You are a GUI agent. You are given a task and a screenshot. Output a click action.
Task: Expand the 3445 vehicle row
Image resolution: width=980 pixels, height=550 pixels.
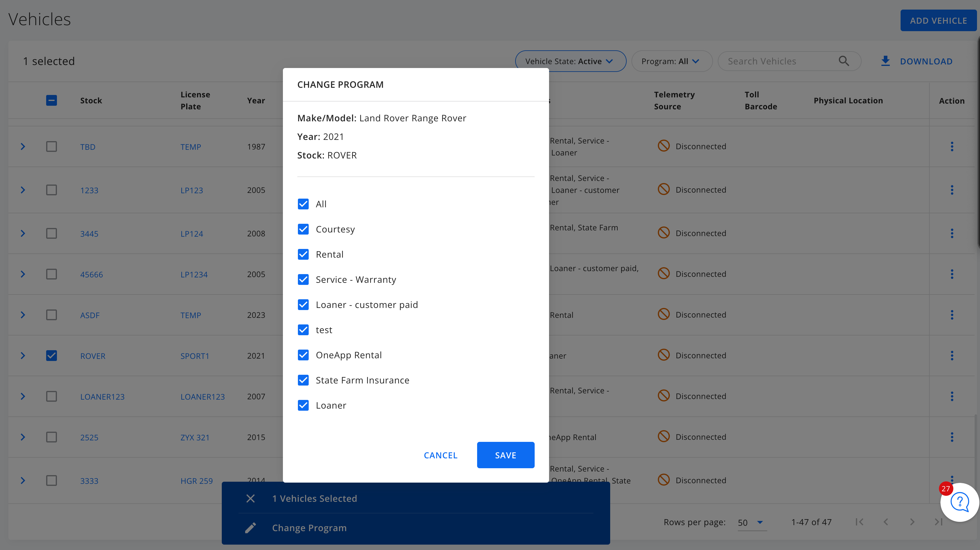pos(23,233)
